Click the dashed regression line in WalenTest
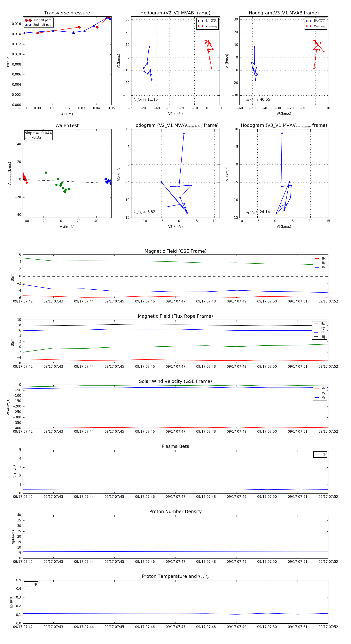Viewport: 351px width, 644px height. click(67, 181)
